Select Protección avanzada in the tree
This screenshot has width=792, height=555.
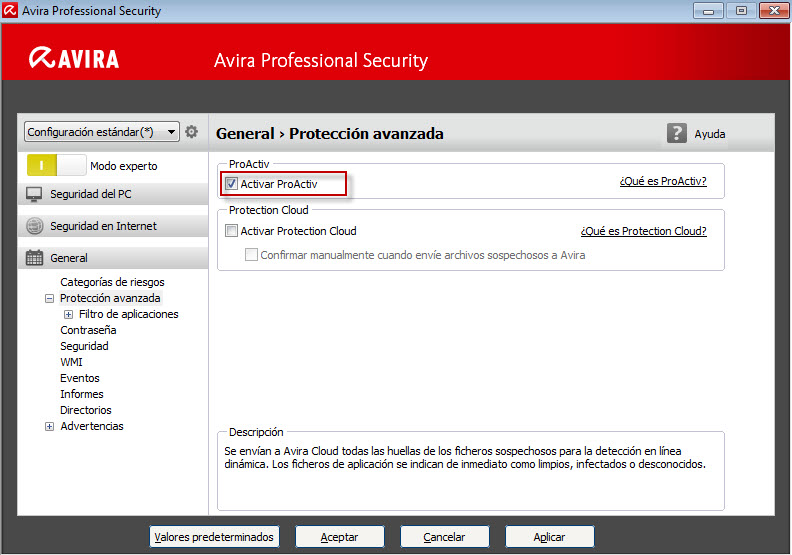110,298
